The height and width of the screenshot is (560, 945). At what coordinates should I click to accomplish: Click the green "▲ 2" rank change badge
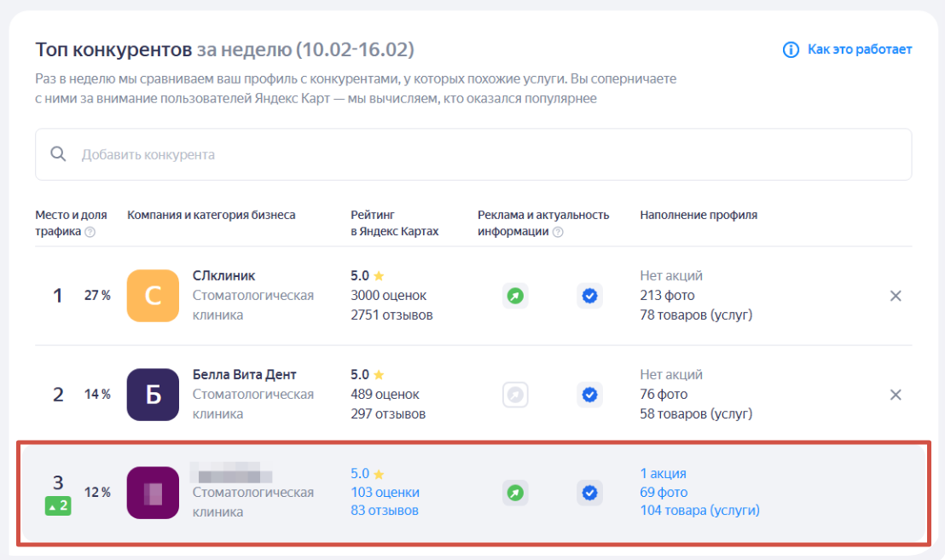[58, 505]
